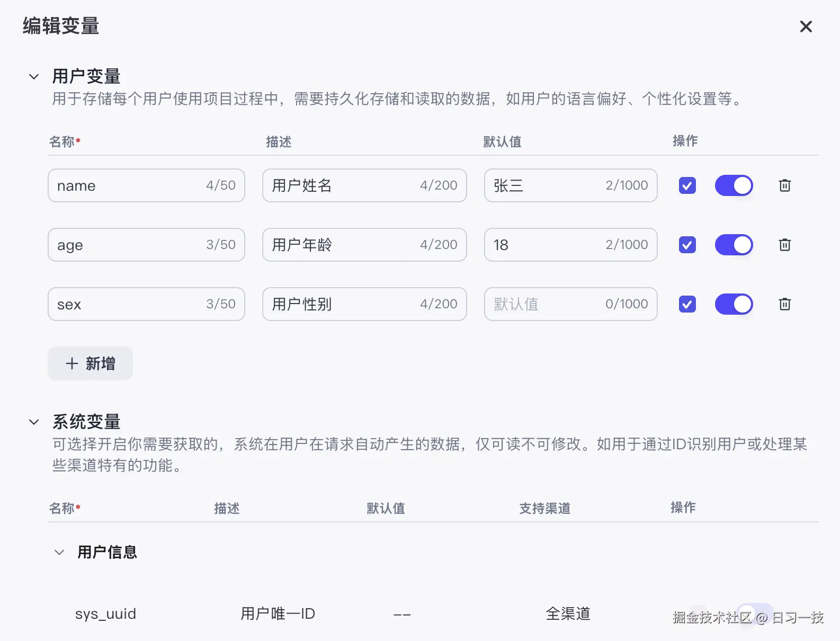Edit the age variable name field
The image size is (840, 641).
[x=146, y=245]
